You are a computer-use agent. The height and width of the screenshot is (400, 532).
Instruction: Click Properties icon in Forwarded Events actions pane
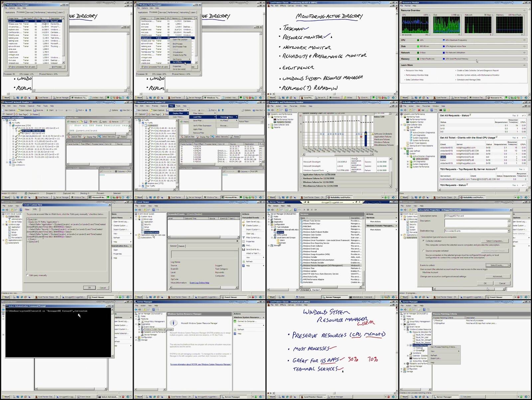pyautogui.click(x=244, y=242)
